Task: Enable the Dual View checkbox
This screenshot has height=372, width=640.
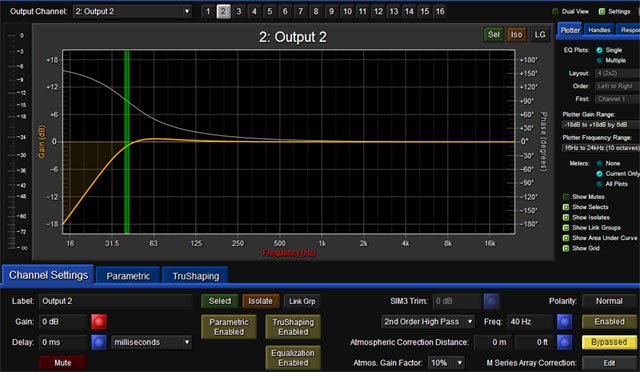Action: [556, 11]
